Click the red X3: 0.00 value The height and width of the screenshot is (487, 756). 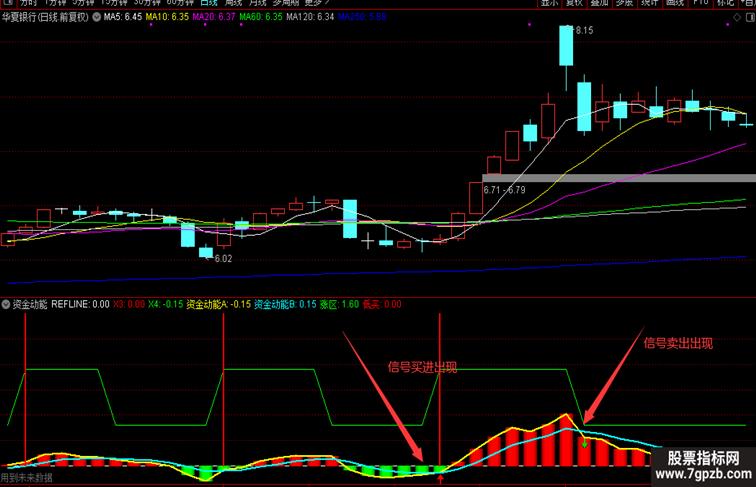(x=129, y=305)
